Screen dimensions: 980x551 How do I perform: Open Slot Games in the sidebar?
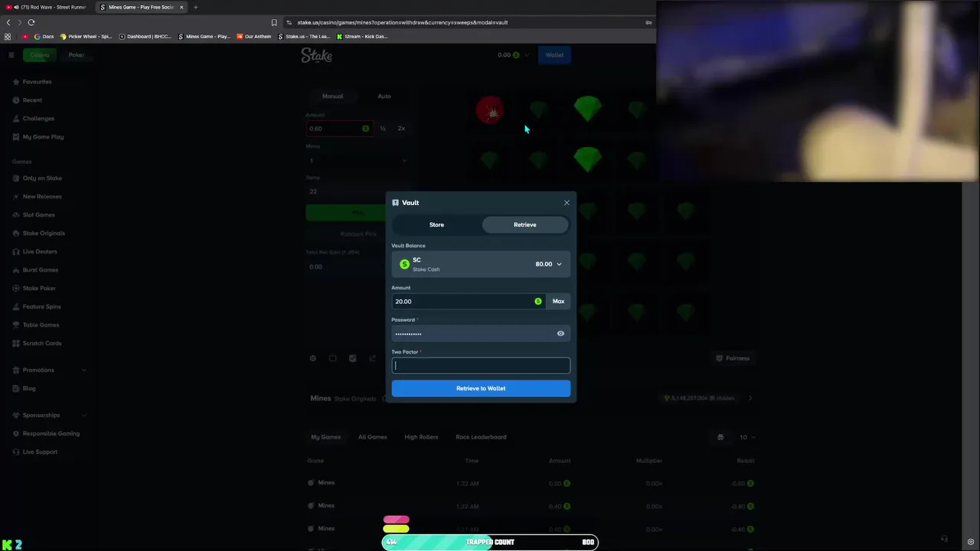click(38, 215)
